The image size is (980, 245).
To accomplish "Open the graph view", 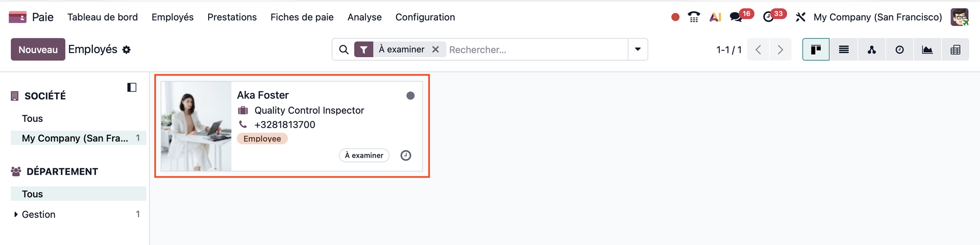I will pyautogui.click(x=927, y=50).
